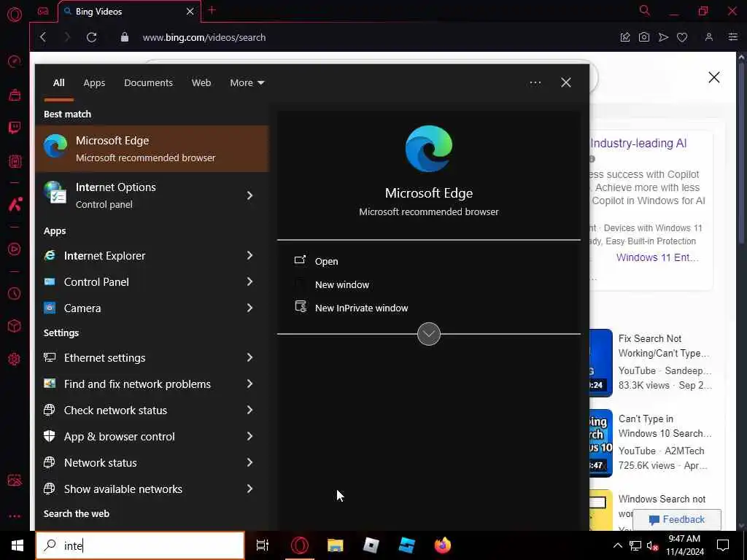
Task: Open the profile account icon
Action: coord(709,37)
